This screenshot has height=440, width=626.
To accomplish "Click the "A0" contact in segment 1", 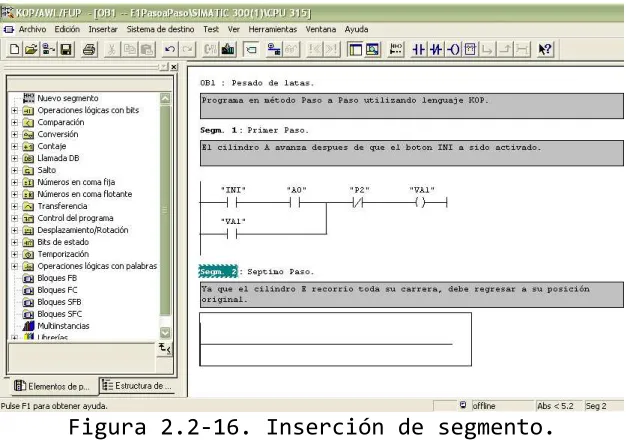I will coord(295,202).
